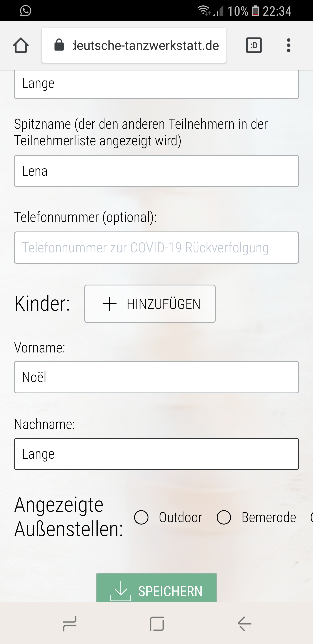Edit the child's Nachname field Lange
Viewport: 313px width, 644px height.
[x=156, y=454]
